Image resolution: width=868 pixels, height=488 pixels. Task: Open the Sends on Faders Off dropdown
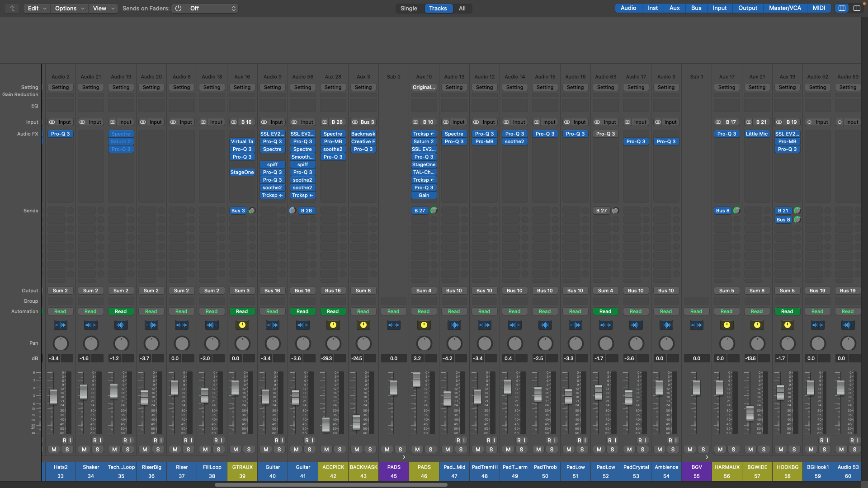212,8
